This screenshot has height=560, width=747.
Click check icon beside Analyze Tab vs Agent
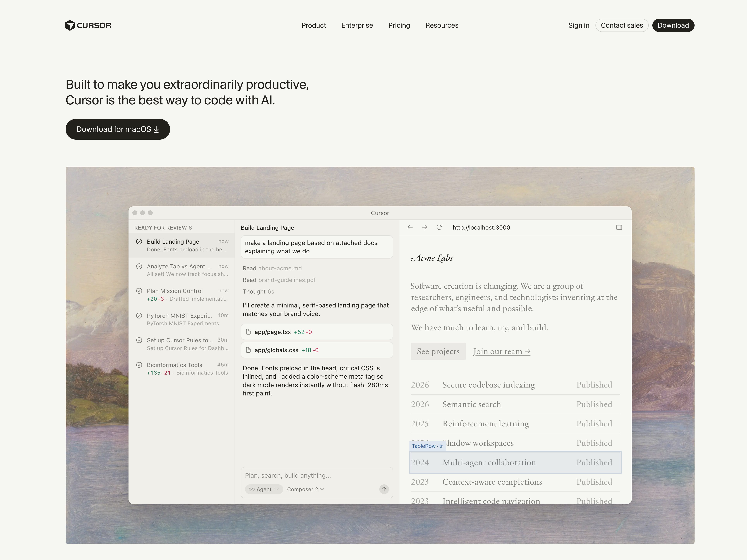coord(139,266)
